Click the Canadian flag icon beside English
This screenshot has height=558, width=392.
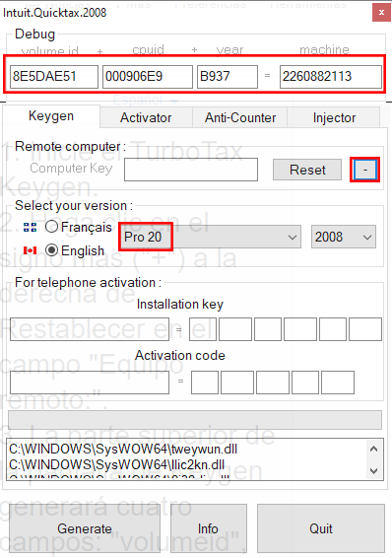(30, 250)
